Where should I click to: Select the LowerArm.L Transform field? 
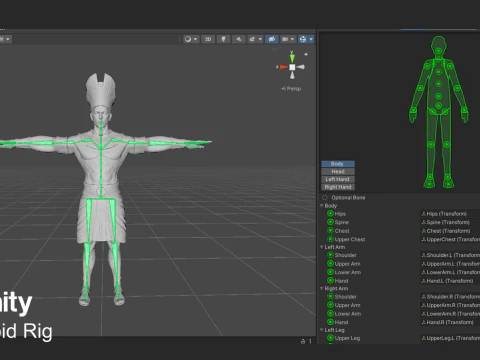(x=450, y=272)
